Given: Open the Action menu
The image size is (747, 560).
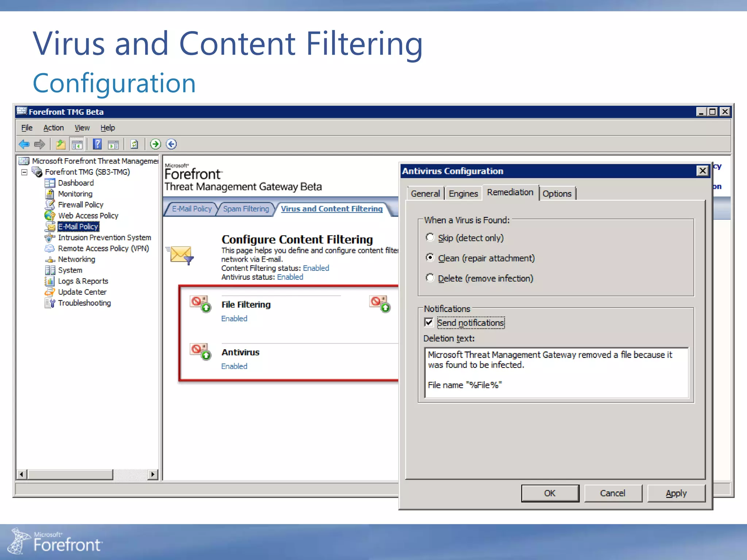Looking at the screenshot, I should click(53, 128).
